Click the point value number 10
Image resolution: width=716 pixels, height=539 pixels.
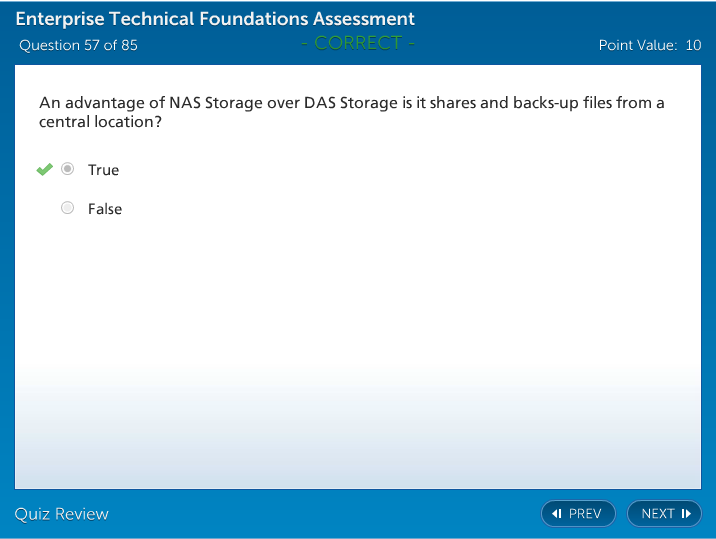[x=693, y=45]
